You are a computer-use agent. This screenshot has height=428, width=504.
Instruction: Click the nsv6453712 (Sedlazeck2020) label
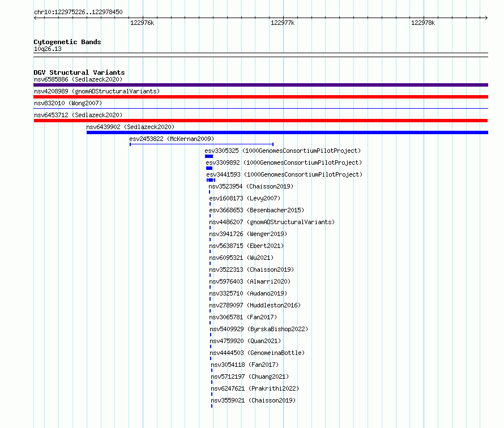click(x=78, y=115)
